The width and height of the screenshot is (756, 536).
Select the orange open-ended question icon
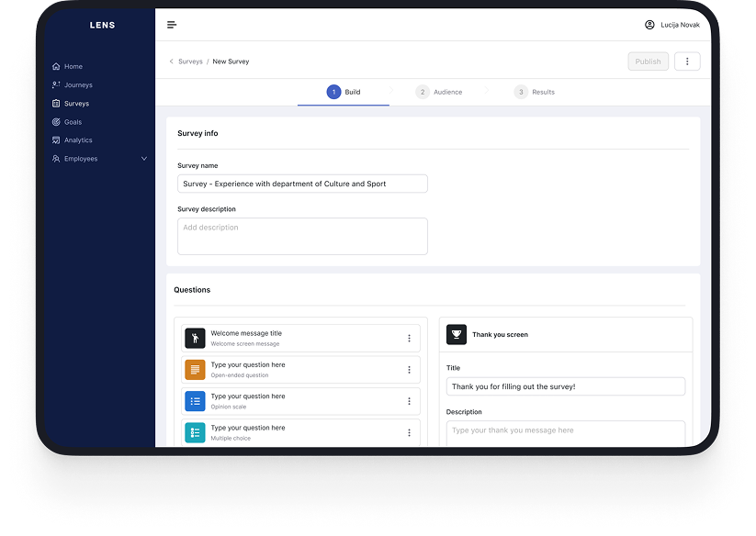[x=195, y=370]
